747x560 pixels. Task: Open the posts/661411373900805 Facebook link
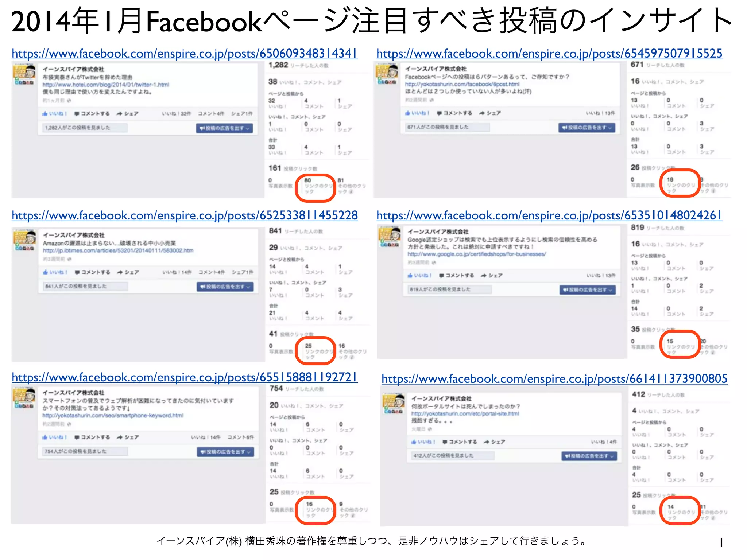(554, 379)
